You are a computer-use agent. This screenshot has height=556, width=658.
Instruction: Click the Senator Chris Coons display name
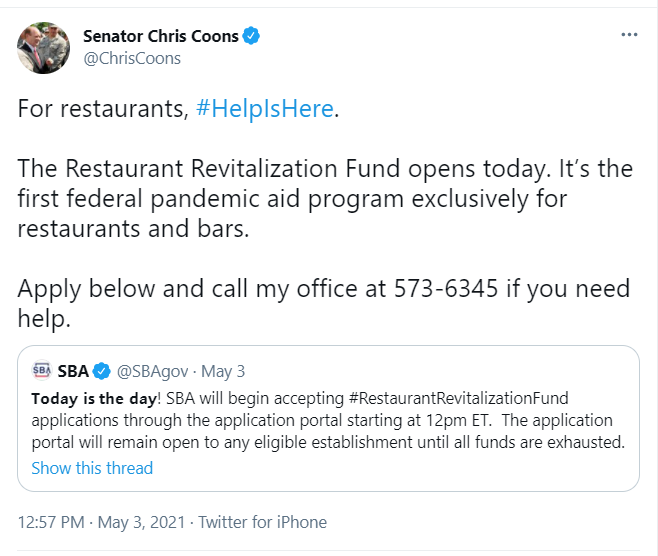tap(161, 36)
